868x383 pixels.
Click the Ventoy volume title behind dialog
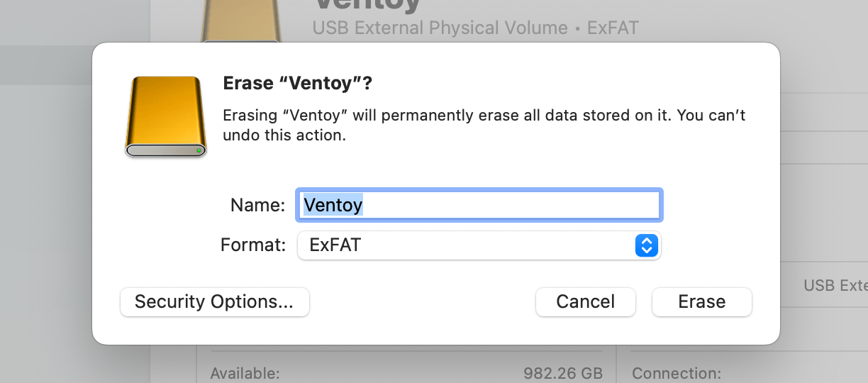[367, 6]
